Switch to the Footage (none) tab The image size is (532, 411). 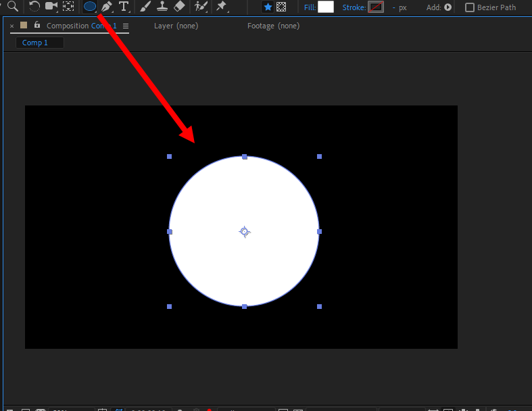tap(274, 26)
